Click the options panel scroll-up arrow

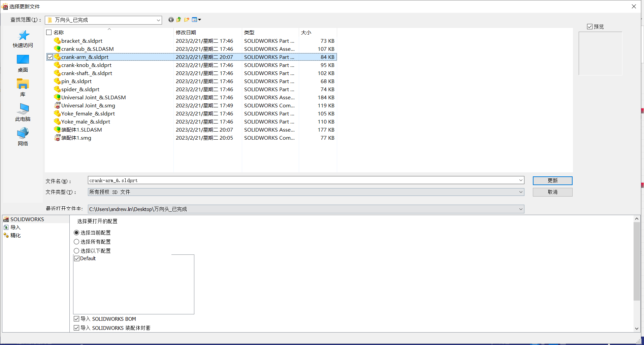click(637, 219)
